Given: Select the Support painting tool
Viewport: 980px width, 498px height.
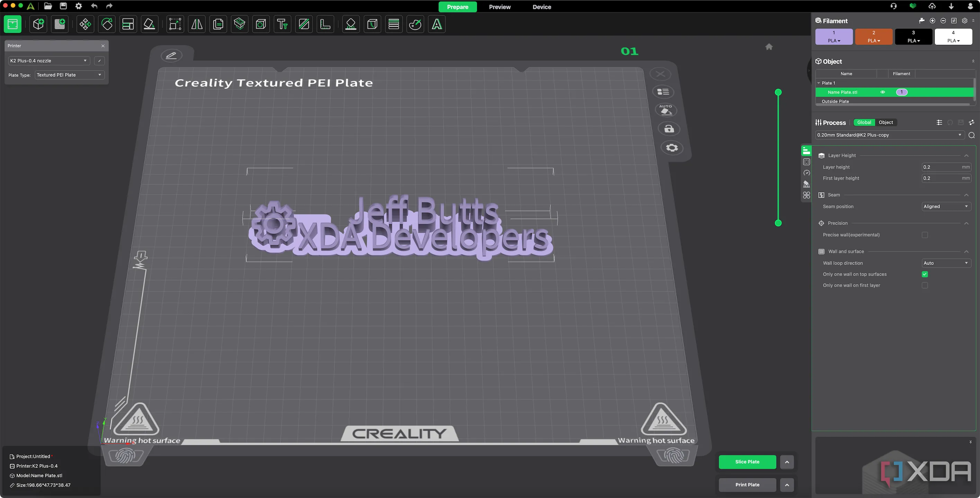Looking at the screenshot, I should pyautogui.click(x=351, y=24).
